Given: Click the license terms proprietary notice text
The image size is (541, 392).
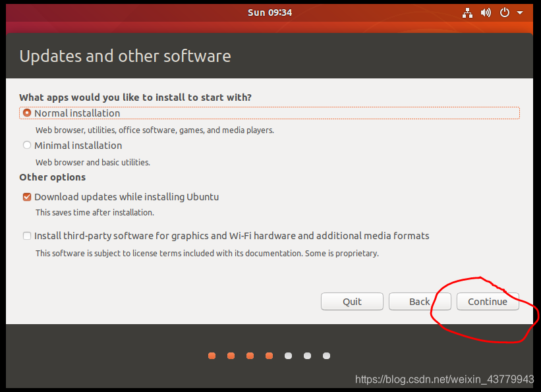Looking at the screenshot, I should (207, 253).
